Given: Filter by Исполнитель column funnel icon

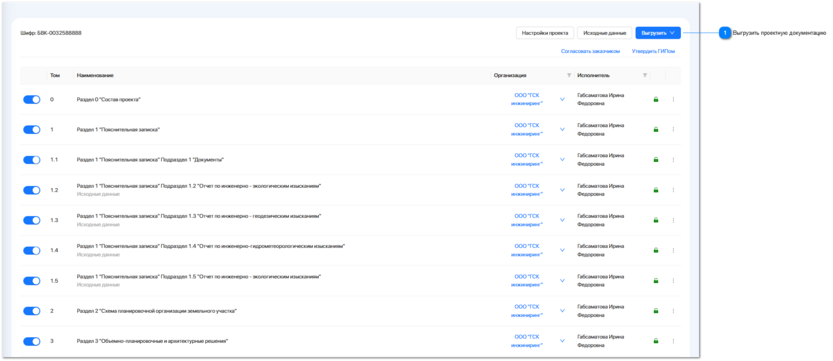Looking at the screenshot, I should [644, 75].
